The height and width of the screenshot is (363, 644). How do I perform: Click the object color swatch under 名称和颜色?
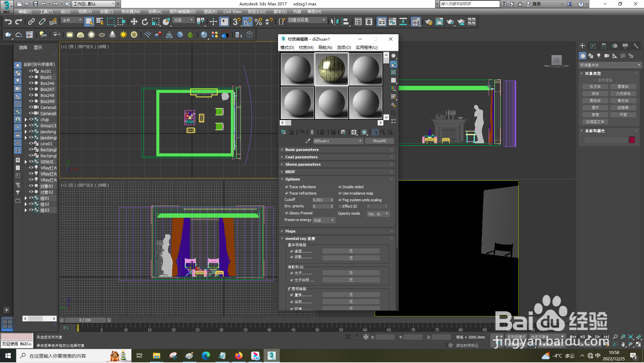pyautogui.click(x=632, y=140)
